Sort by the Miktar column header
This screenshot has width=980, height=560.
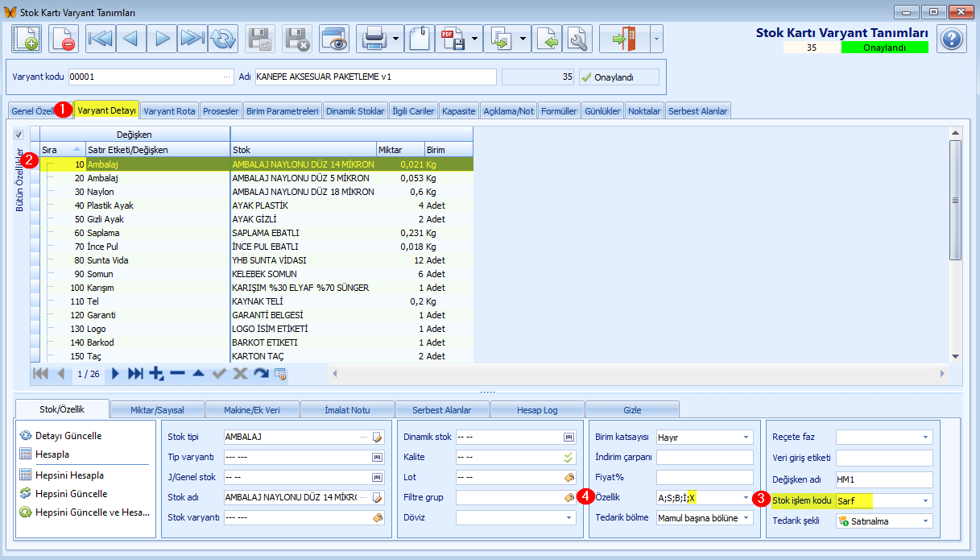tap(400, 150)
